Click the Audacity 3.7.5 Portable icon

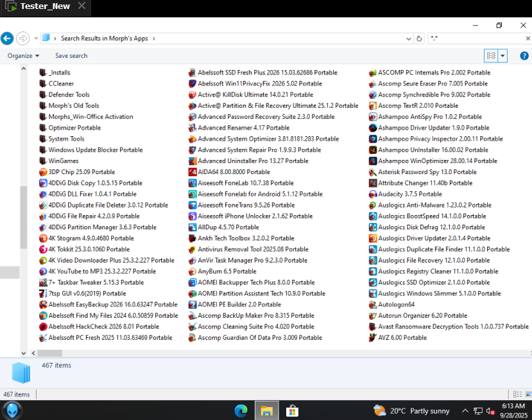click(x=373, y=194)
